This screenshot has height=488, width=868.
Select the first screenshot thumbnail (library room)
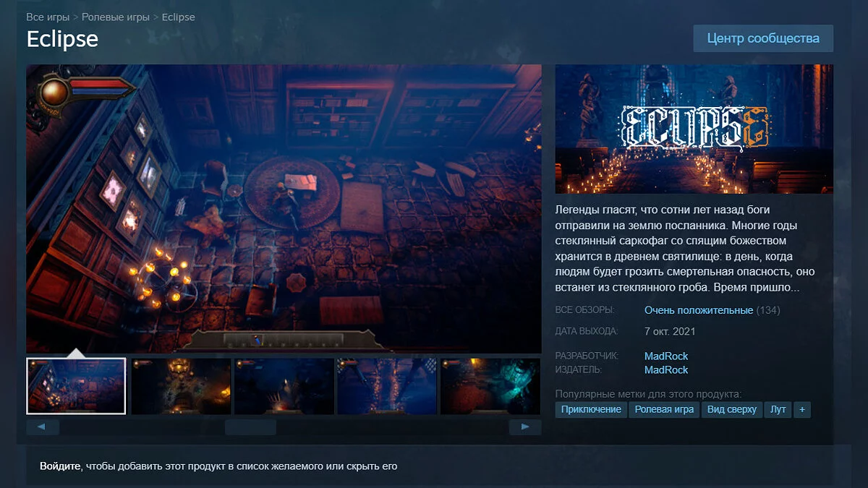(76, 386)
